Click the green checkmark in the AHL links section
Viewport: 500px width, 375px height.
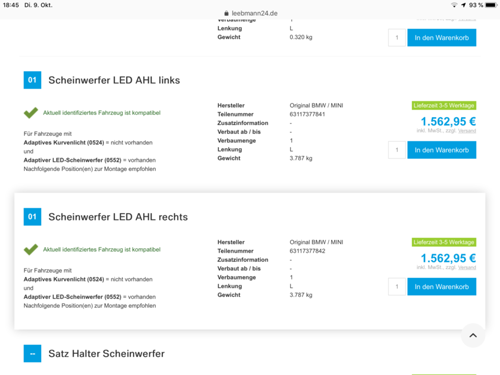[31, 113]
